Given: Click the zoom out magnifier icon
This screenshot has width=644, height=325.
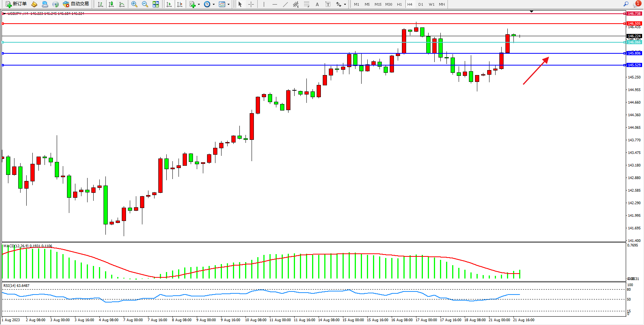Looking at the screenshot, I should pyautogui.click(x=145, y=4).
